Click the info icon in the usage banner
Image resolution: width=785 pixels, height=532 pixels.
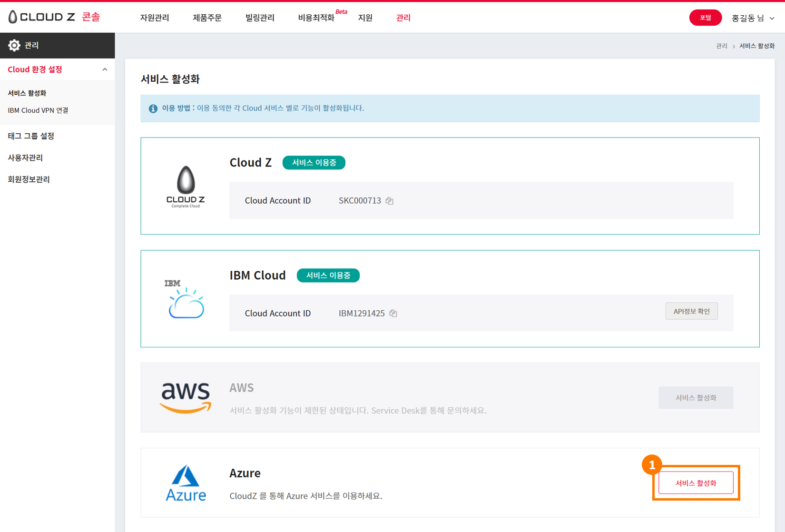(x=153, y=108)
